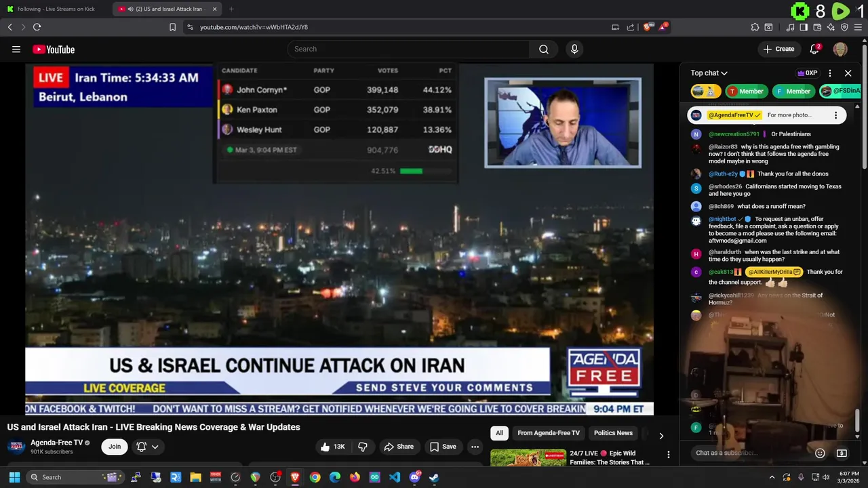This screenshot has height=488, width=868.
Task: Dislike the video thumbs down
Action: [363, 447]
